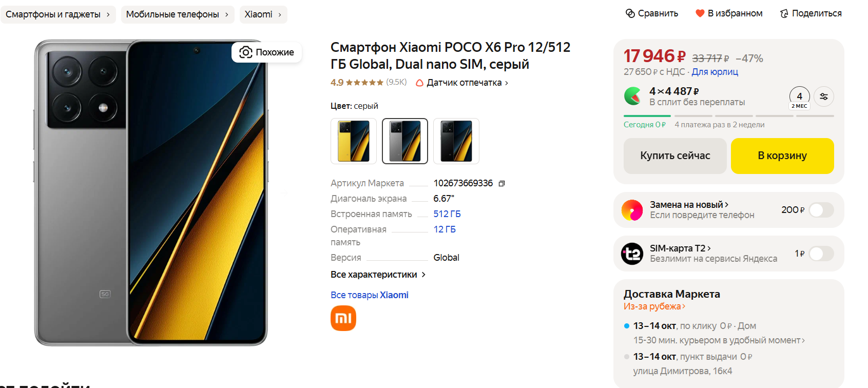Open Из-за рубежа delivery details
The width and height of the screenshot is (868, 388).
654,306
